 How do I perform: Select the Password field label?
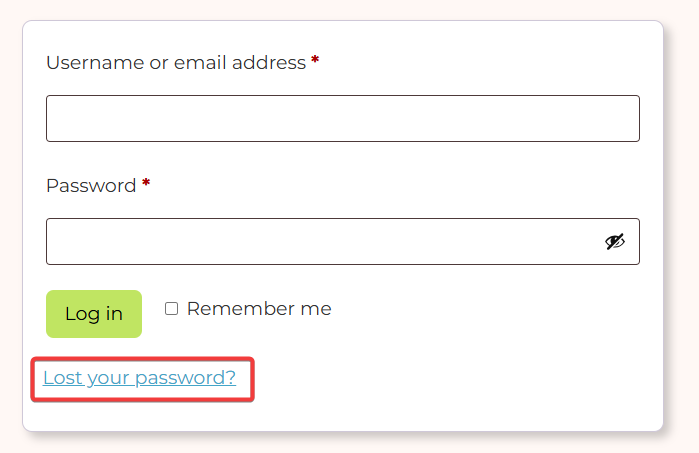(91, 186)
